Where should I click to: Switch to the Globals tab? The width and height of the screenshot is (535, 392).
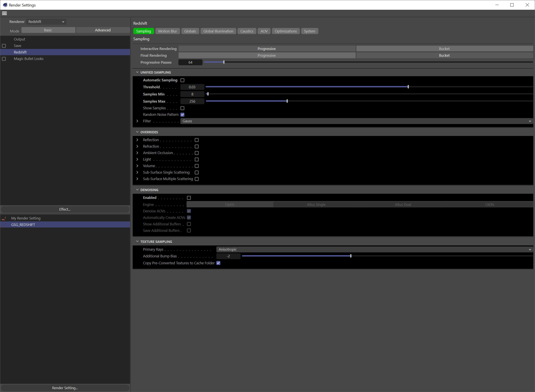(x=190, y=31)
